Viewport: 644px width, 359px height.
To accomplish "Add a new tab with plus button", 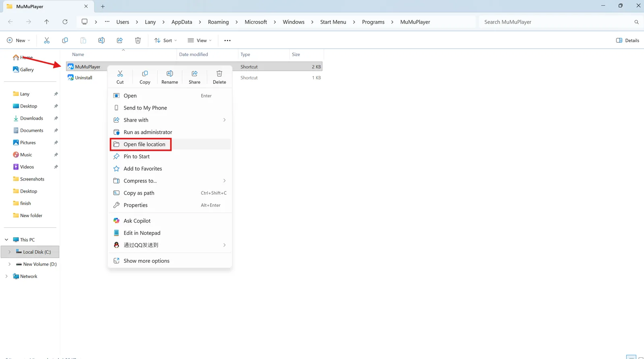I will click(103, 6).
